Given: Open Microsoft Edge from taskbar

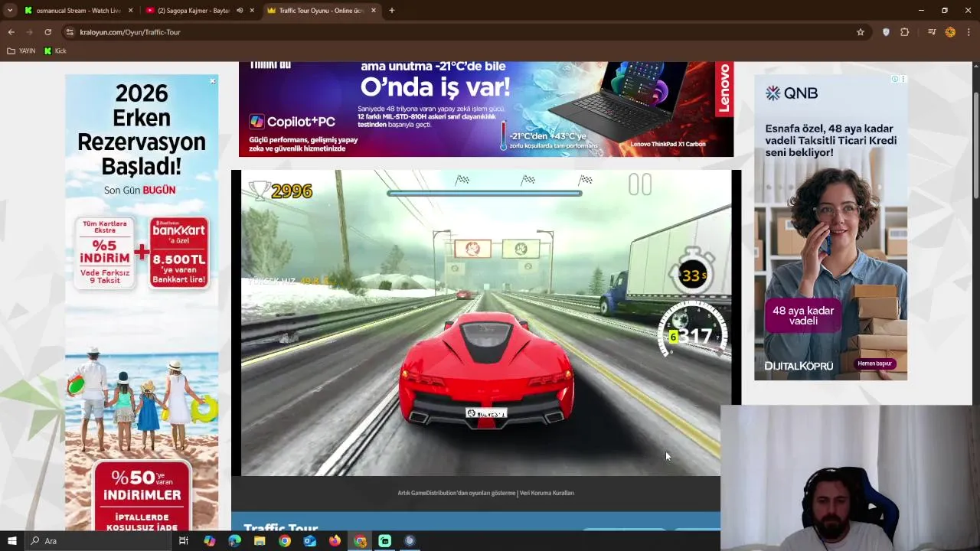Looking at the screenshot, I should tap(234, 541).
